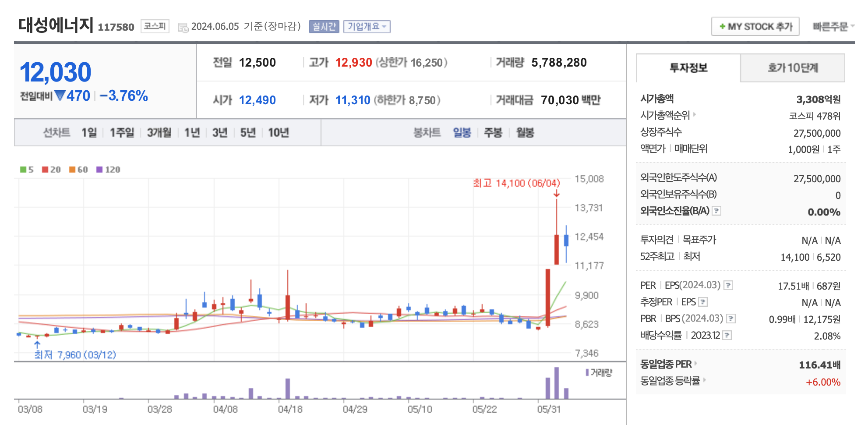The image size is (868, 425).
Task: Open the 동일업종 등락률 arrow link
Action: [704, 380]
